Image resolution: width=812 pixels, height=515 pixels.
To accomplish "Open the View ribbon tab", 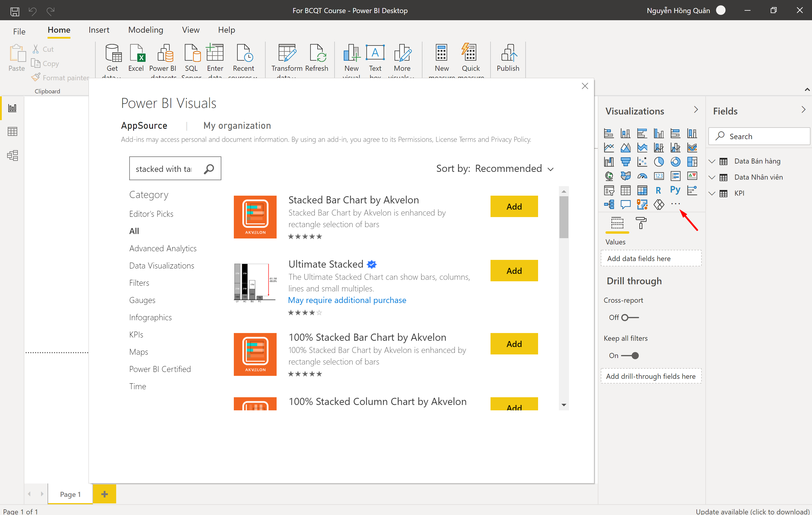I will point(191,30).
